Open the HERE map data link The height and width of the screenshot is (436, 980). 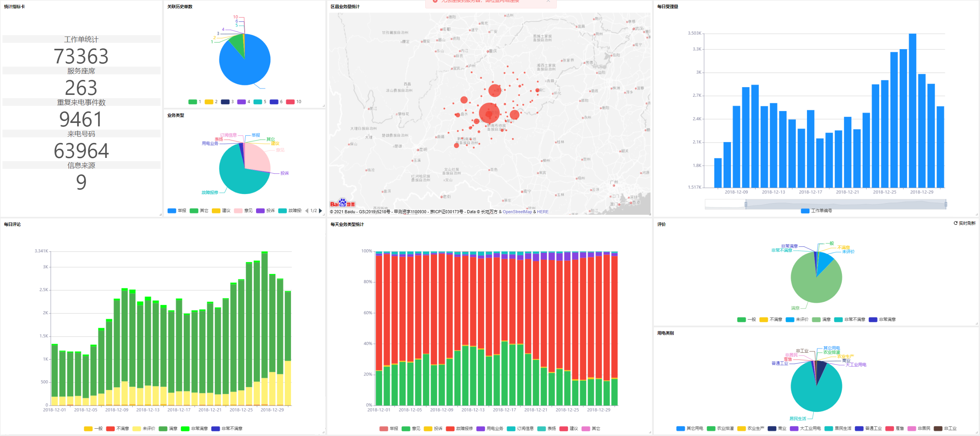click(x=542, y=212)
